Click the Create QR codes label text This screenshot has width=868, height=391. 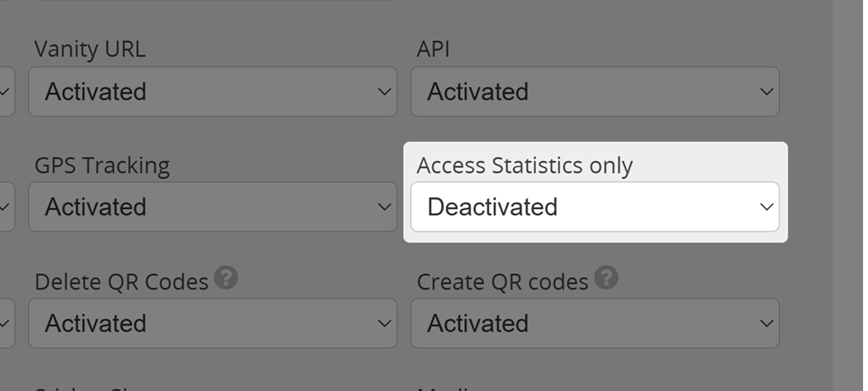coord(503,282)
